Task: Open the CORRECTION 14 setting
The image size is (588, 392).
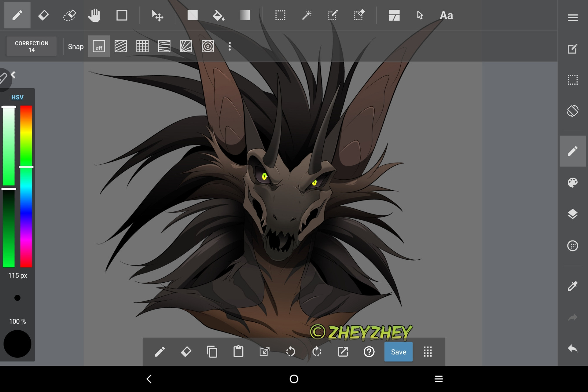Action: pyautogui.click(x=31, y=46)
